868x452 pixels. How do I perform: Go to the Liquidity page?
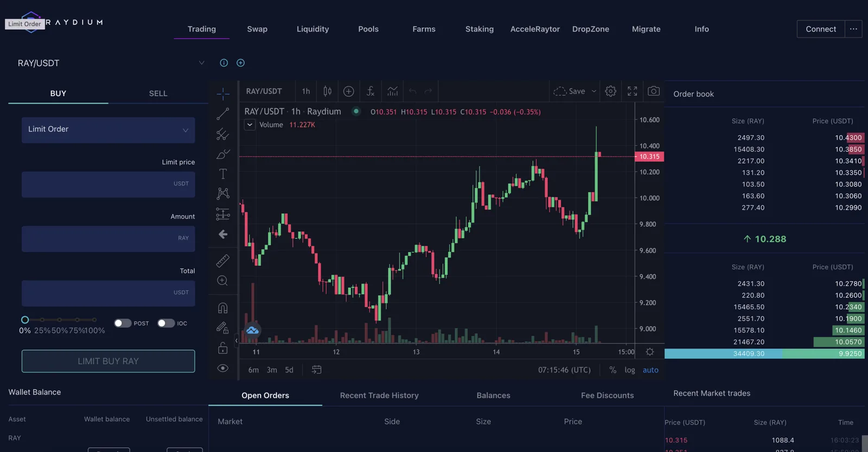[312, 29]
